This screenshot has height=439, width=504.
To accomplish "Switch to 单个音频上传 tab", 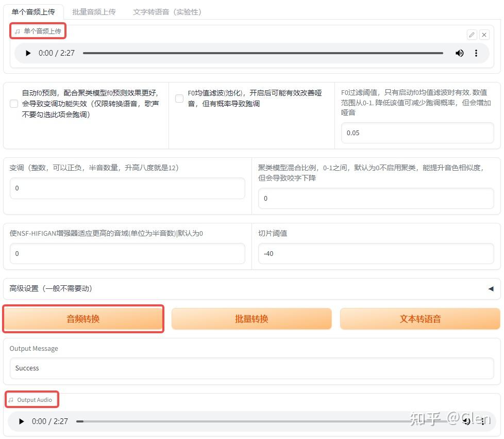I will pos(33,12).
